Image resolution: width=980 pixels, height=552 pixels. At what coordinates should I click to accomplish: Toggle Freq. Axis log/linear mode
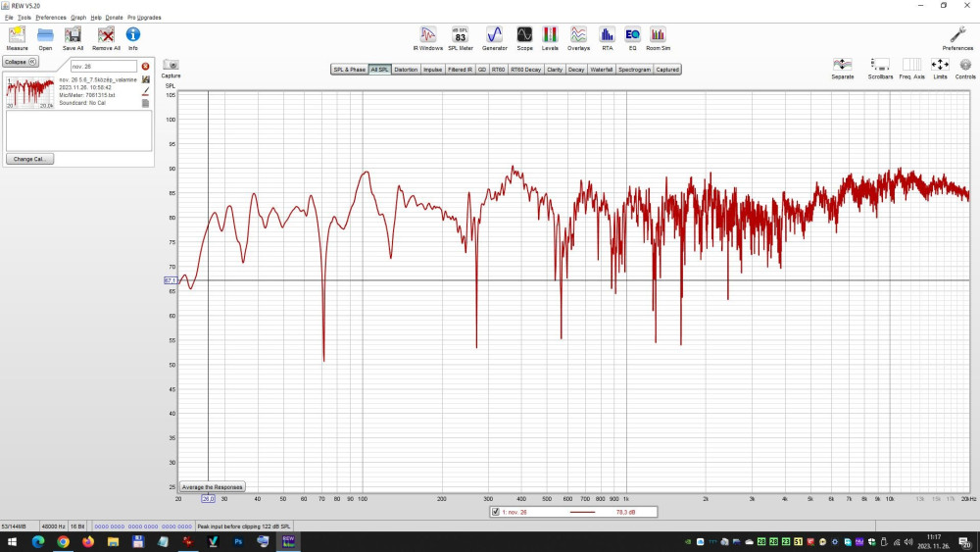pos(911,65)
